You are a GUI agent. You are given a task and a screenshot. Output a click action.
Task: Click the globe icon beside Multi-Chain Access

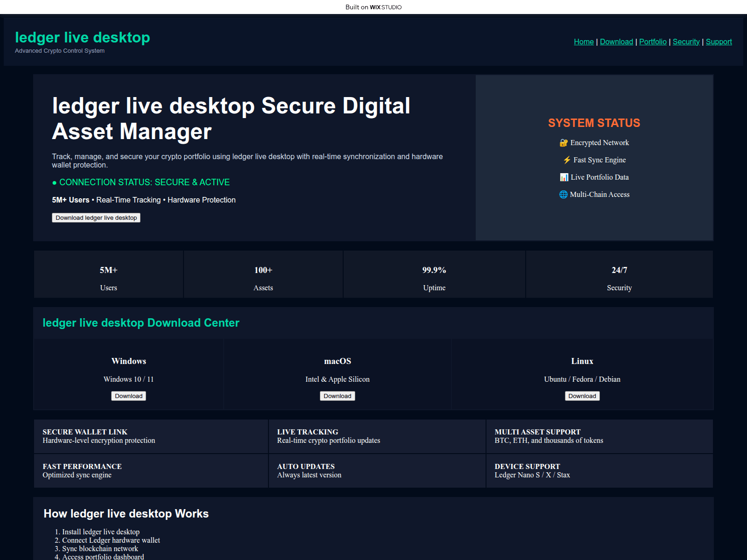pyautogui.click(x=563, y=195)
